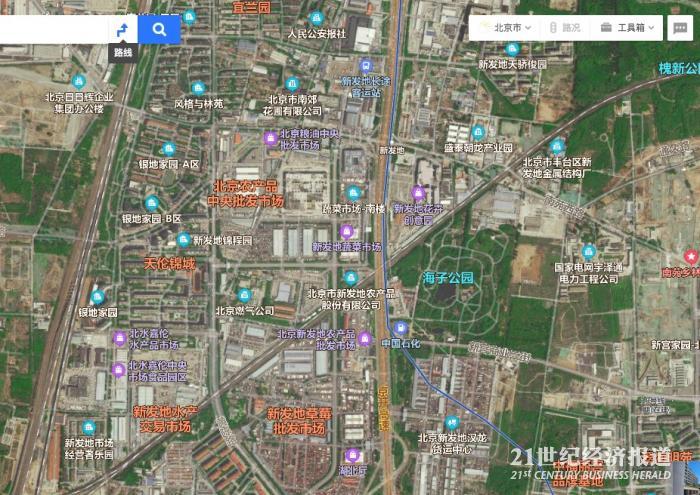Click the 湖北厅 purple marker icon
Screen dimensions: 700x495
tap(352, 456)
